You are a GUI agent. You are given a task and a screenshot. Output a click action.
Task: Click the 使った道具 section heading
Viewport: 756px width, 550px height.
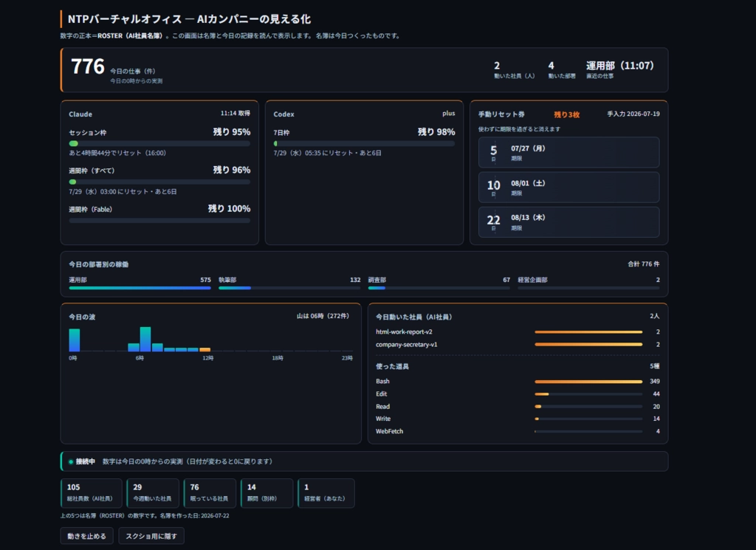pyautogui.click(x=393, y=366)
